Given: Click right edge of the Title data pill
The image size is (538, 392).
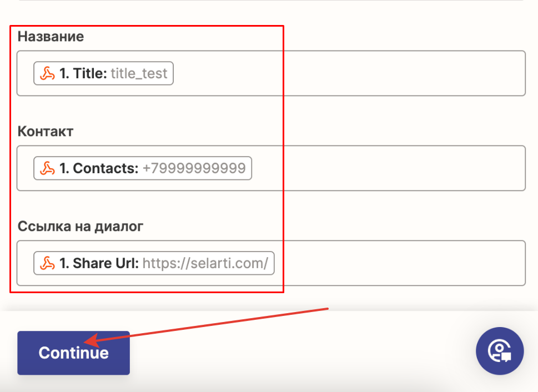Looking at the screenshot, I should (172, 73).
